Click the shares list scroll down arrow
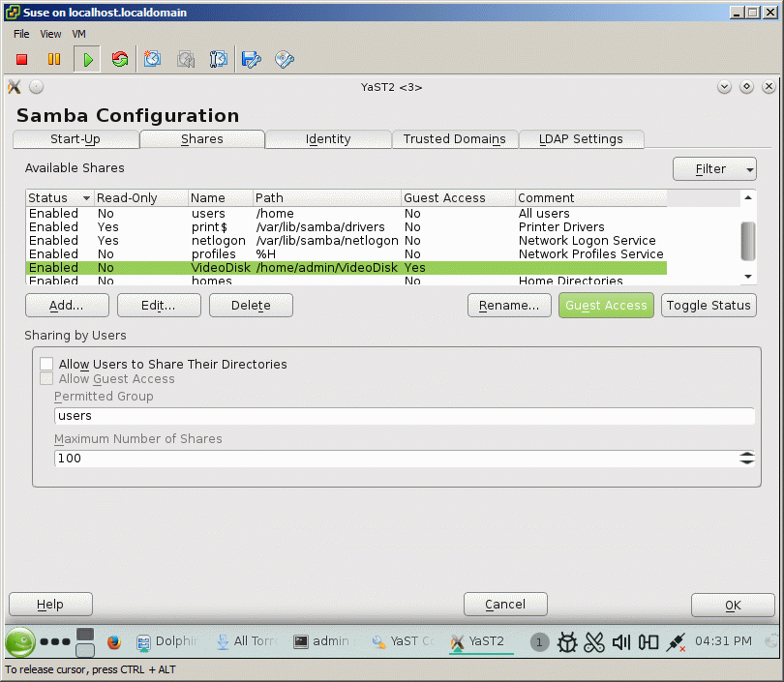This screenshot has height=682, width=784. tap(748, 277)
